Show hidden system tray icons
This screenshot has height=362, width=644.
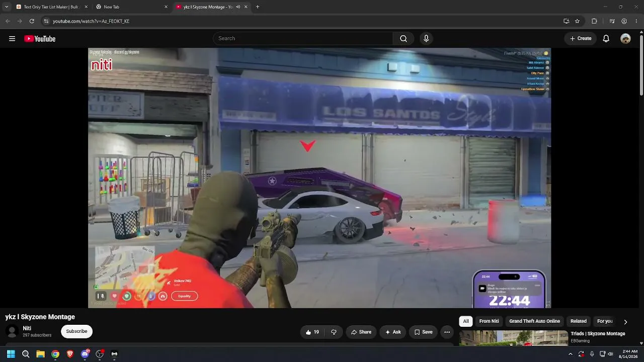pos(571,354)
